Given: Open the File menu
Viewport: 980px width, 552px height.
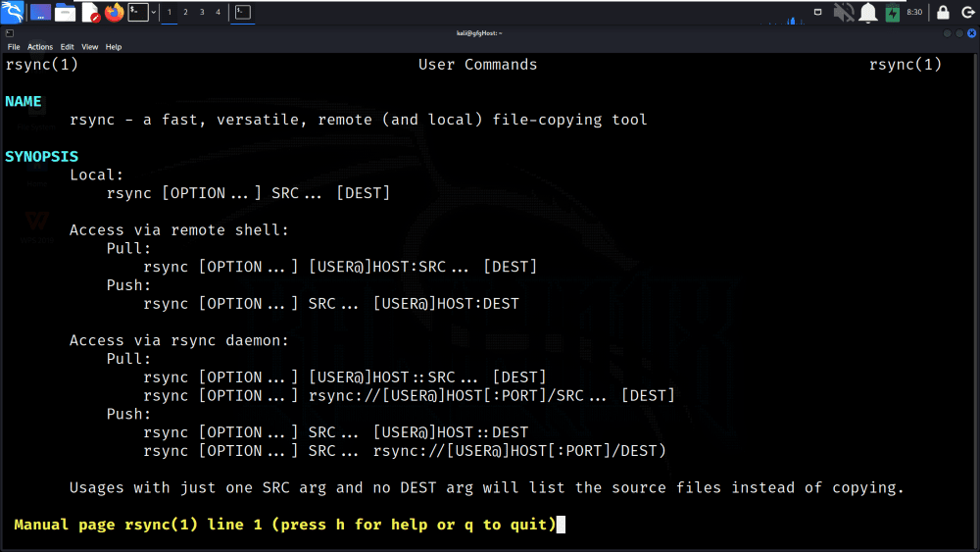Looking at the screenshot, I should [14, 47].
